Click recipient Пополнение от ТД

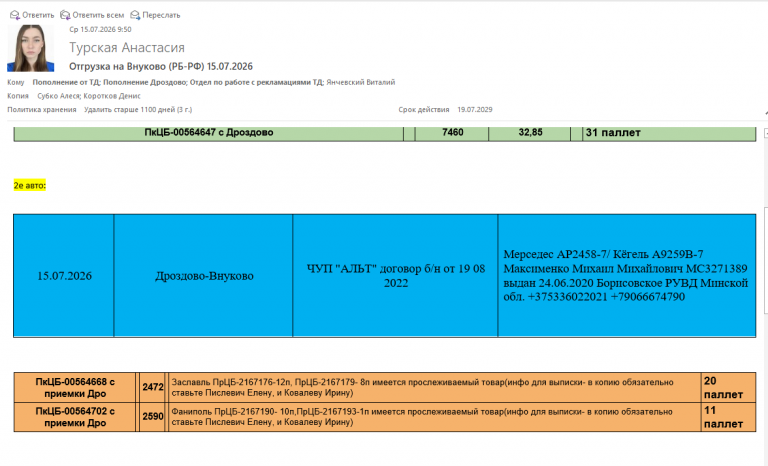pyautogui.click(x=66, y=82)
